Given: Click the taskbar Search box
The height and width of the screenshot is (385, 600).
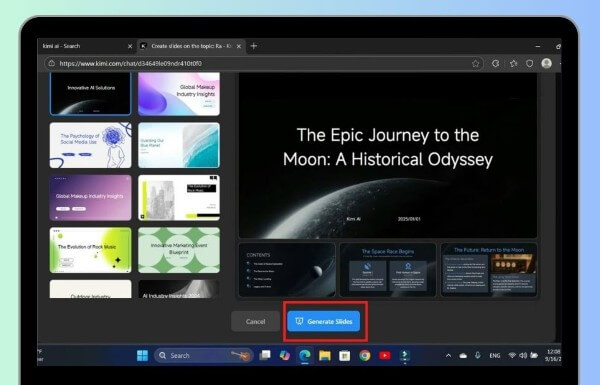Looking at the screenshot, I should [x=204, y=356].
